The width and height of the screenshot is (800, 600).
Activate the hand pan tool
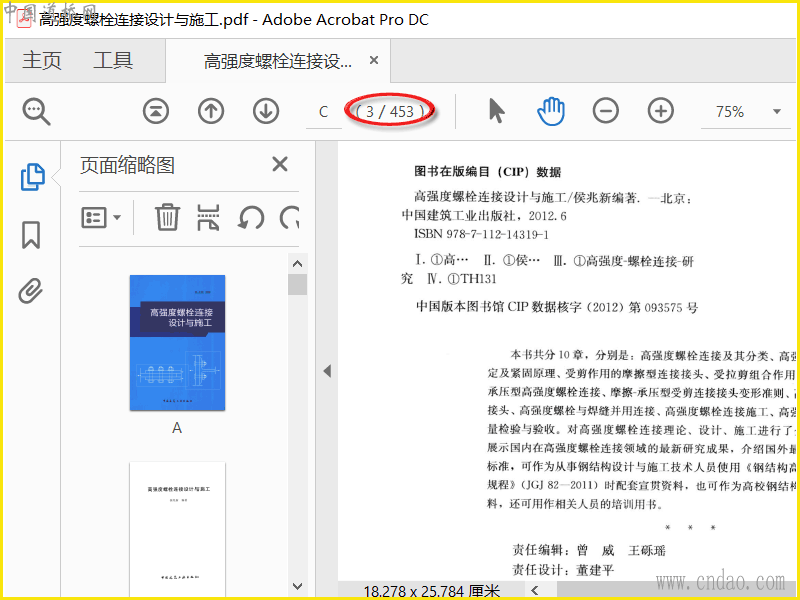coord(551,111)
